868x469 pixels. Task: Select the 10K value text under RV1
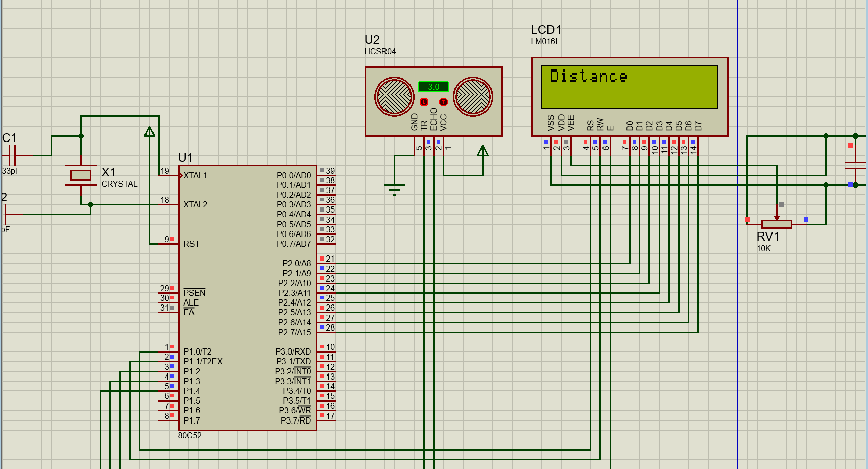pyautogui.click(x=764, y=249)
